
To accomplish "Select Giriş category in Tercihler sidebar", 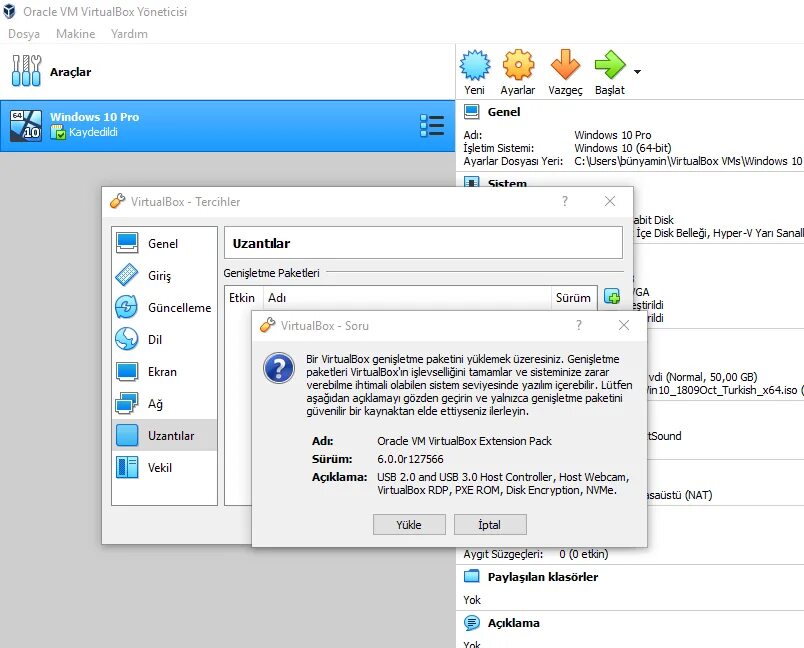I will pos(164,276).
